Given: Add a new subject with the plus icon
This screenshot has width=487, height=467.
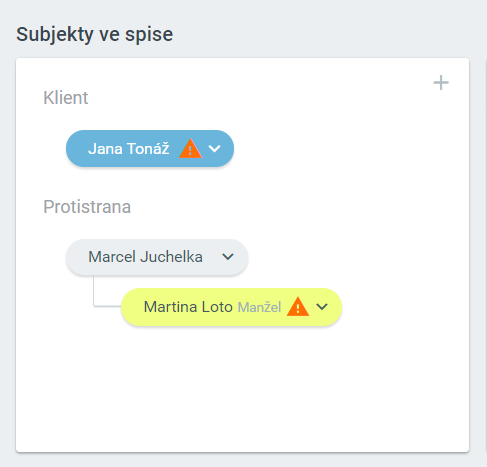Looking at the screenshot, I should [441, 83].
